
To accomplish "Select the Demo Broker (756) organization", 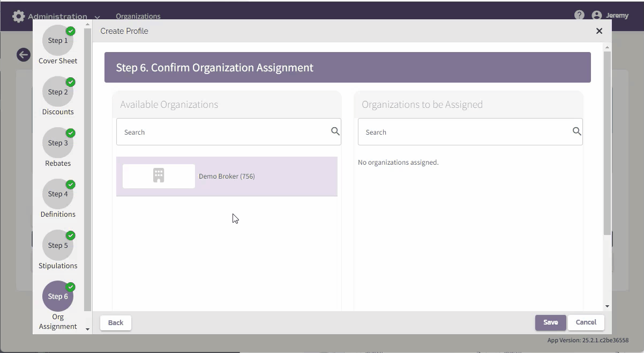I will [227, 176].
